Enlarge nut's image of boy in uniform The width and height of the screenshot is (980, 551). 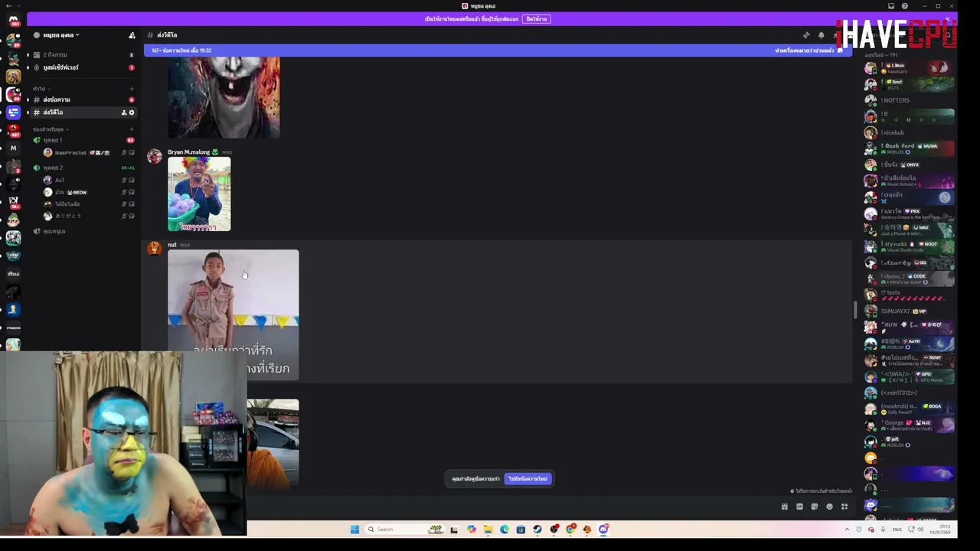234,315
